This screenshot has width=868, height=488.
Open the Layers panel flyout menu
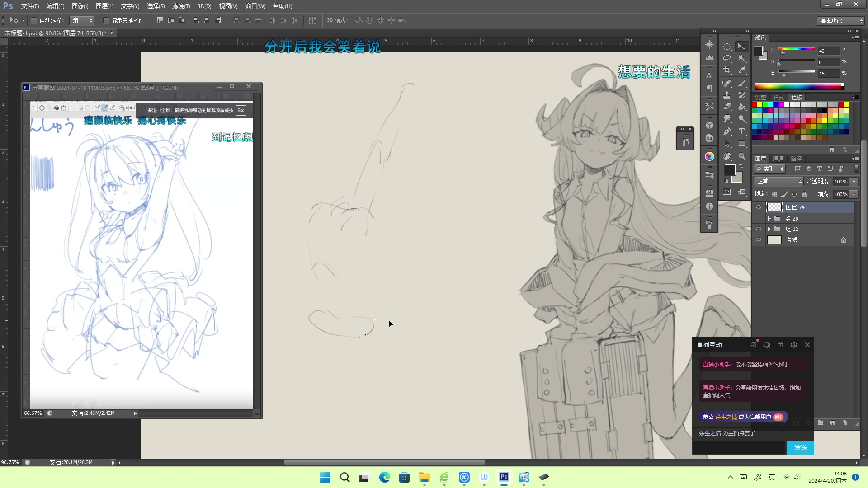pyautogui.click(x=855, y=159)
